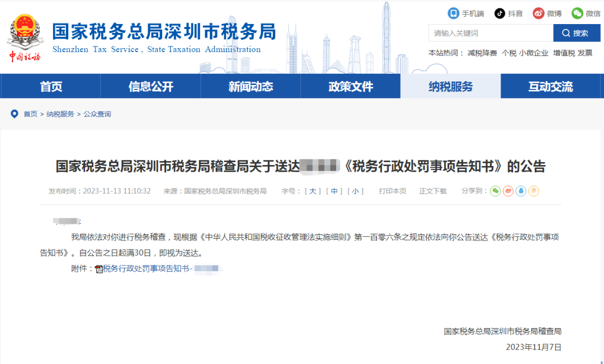Image resolution: width=604 pixels, height=364 pixels.
Task: Click the 搜索 search button
Action: [x=576, y=33]
